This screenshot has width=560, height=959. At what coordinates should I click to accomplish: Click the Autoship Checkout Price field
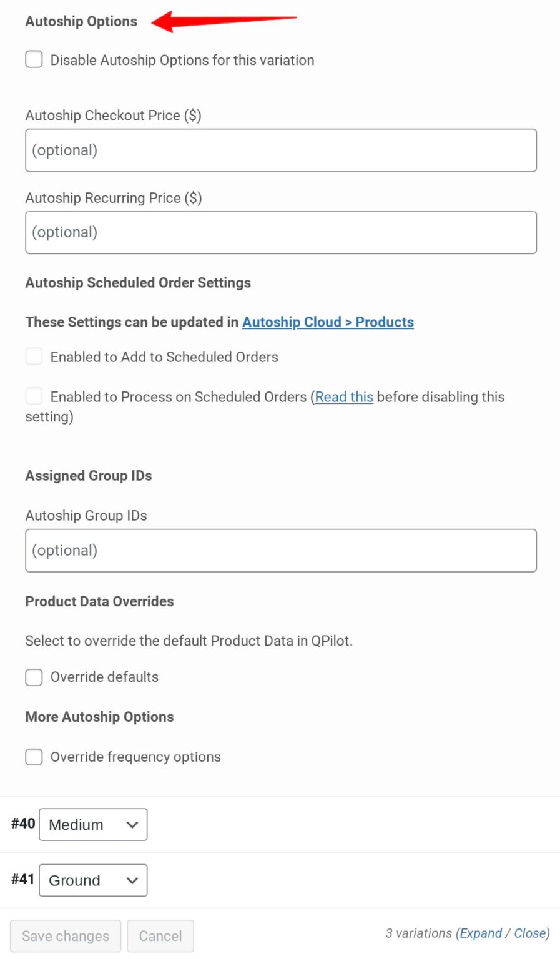click(x=280, y=150)
